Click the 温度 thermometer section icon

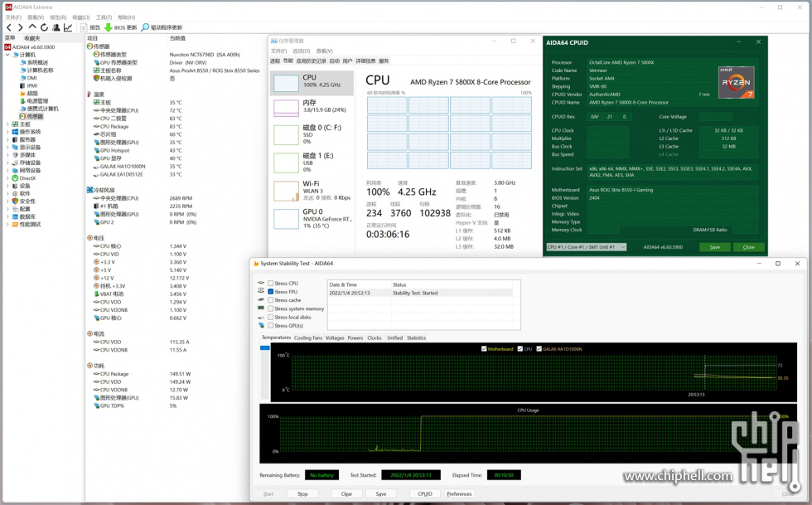(89, 95)
